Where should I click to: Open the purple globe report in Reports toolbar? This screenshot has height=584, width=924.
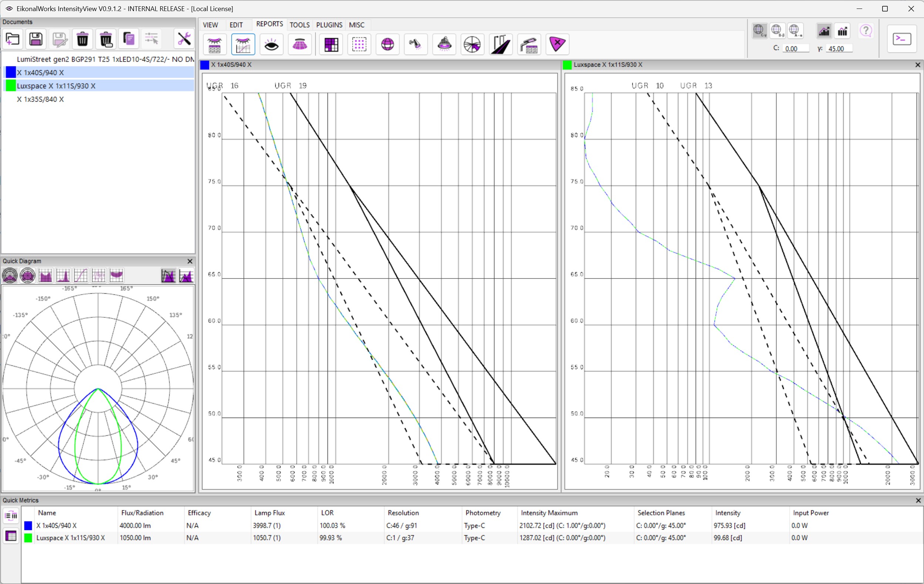[x=387, y=44]
